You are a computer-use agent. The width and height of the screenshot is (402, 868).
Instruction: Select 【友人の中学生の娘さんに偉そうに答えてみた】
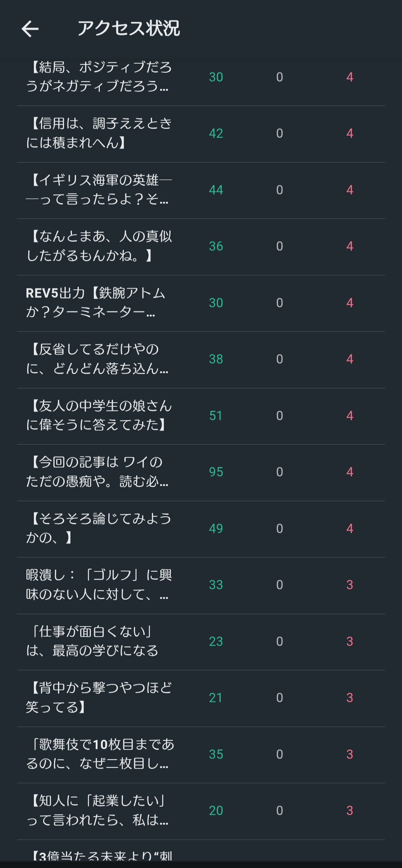tap(99, 415)
